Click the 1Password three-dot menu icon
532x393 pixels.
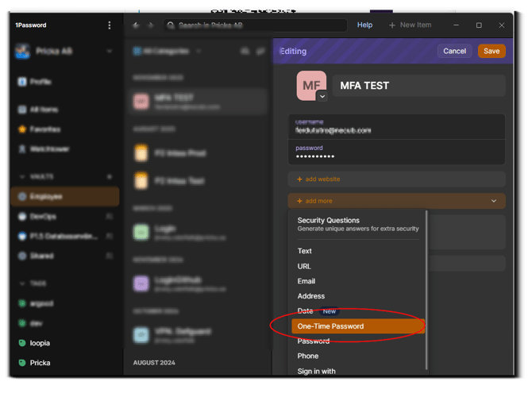click(x=110, y=25)
